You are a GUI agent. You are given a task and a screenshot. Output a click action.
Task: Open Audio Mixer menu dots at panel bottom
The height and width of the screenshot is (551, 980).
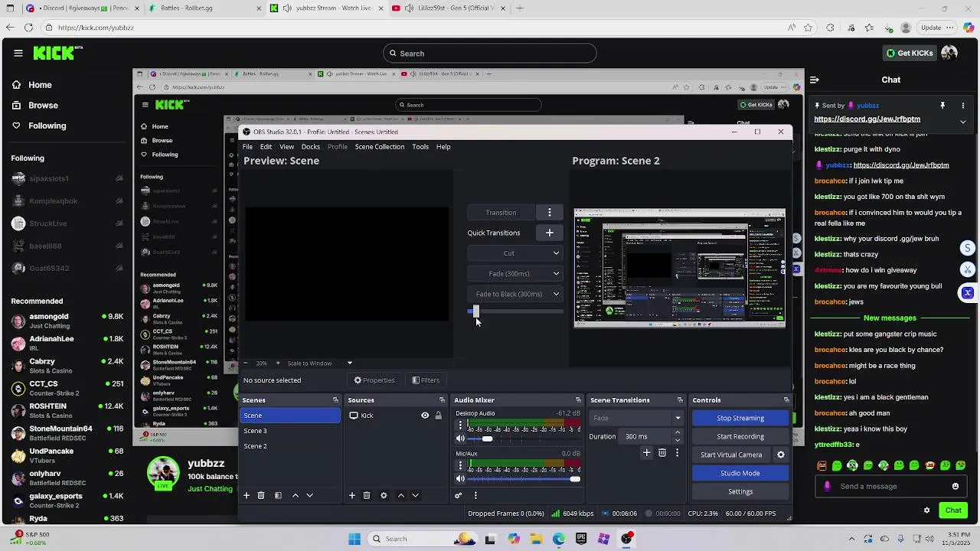pyautogui.click(x=475, y=496)
